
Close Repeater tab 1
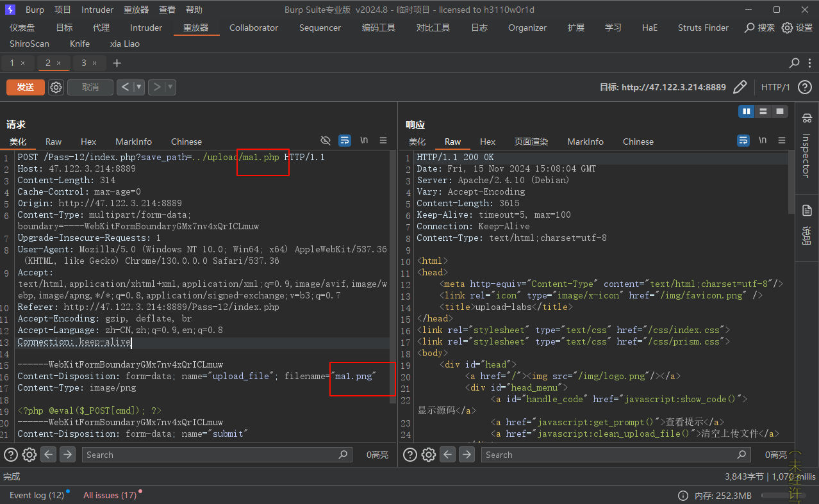coord(22,63)
